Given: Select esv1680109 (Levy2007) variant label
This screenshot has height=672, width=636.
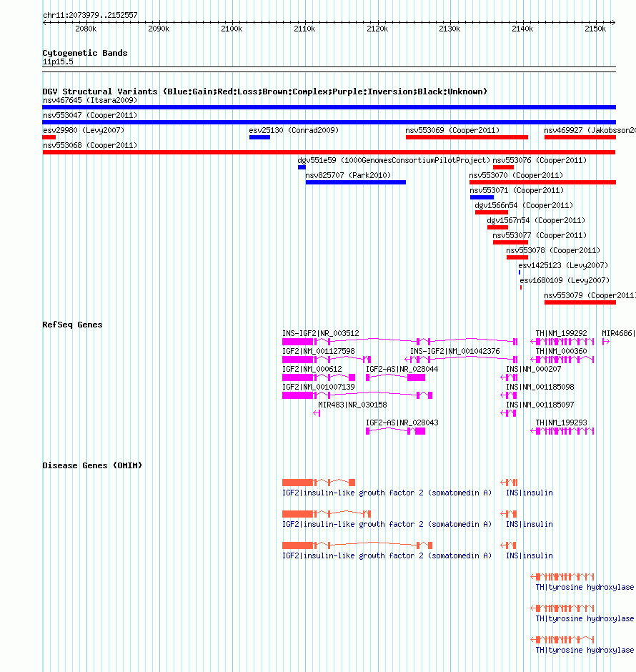Looking at the screenshot, I should [x=565, y=280].
